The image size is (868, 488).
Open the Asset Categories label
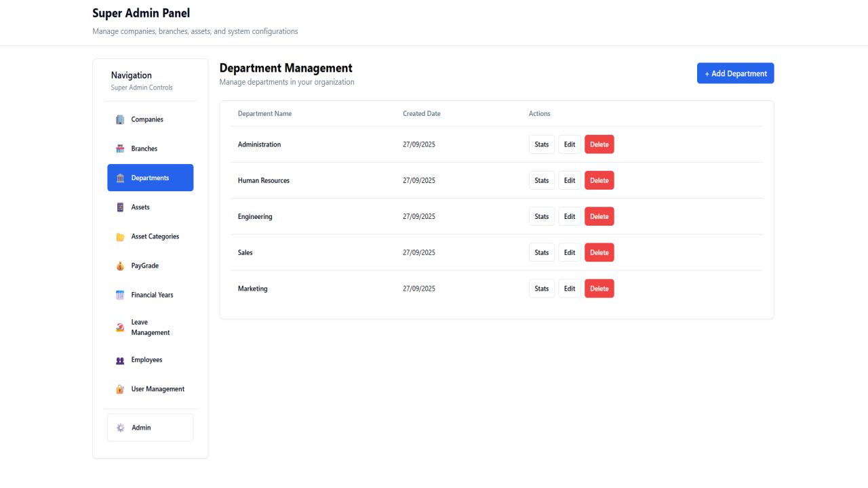[x=155, y=237]
